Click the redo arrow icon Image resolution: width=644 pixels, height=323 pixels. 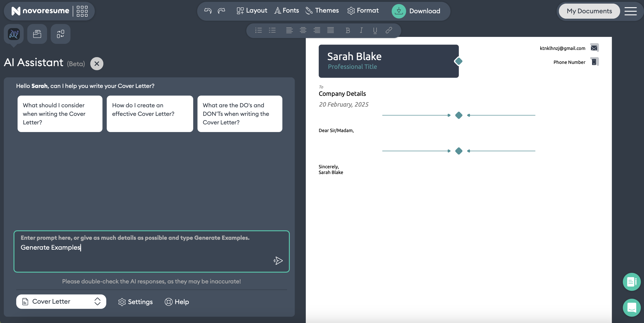221,11
